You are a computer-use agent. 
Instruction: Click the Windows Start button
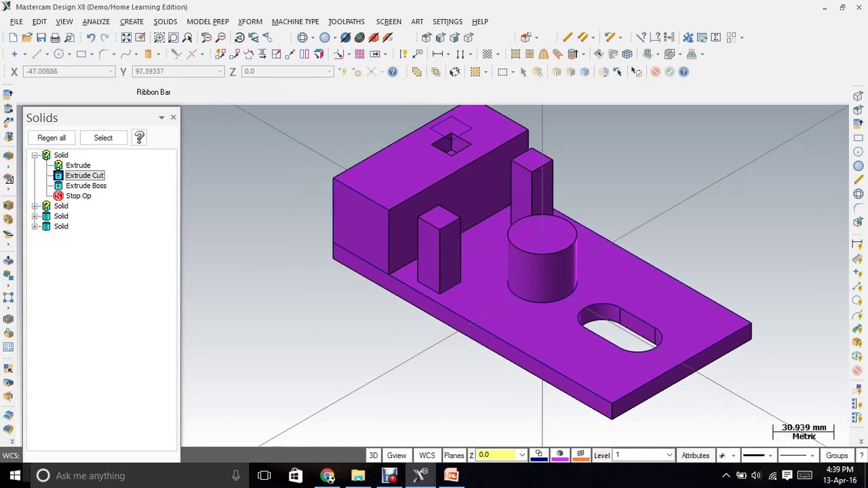pos(15,475)
